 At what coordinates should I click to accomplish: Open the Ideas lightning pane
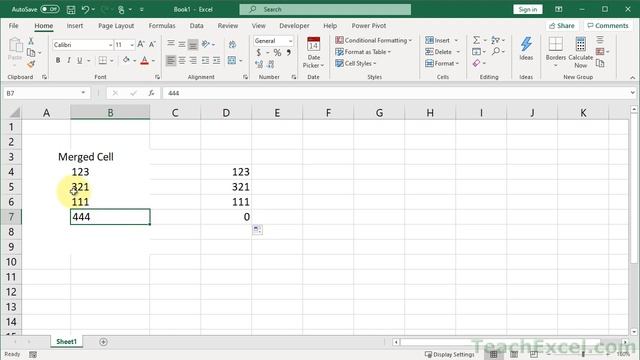[x=526, y=48]
